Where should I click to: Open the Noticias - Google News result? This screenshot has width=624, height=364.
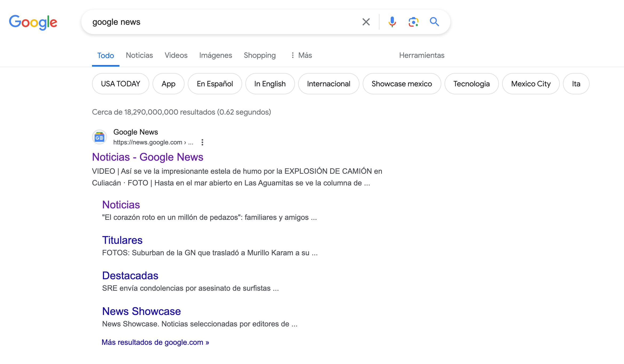147,157
